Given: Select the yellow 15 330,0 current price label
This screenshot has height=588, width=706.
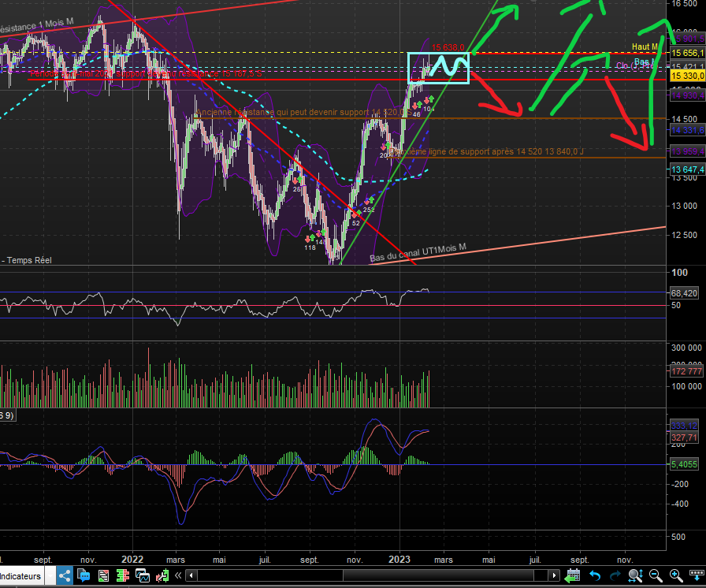Looking at the screenshot, I should 687,76.
